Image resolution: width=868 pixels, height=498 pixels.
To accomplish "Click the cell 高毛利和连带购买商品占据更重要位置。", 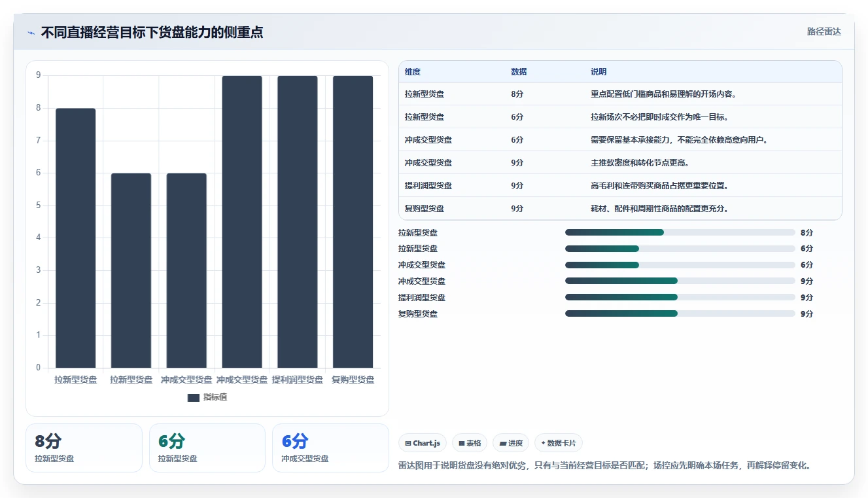I will pyautogui.click(x=659, y=186).
